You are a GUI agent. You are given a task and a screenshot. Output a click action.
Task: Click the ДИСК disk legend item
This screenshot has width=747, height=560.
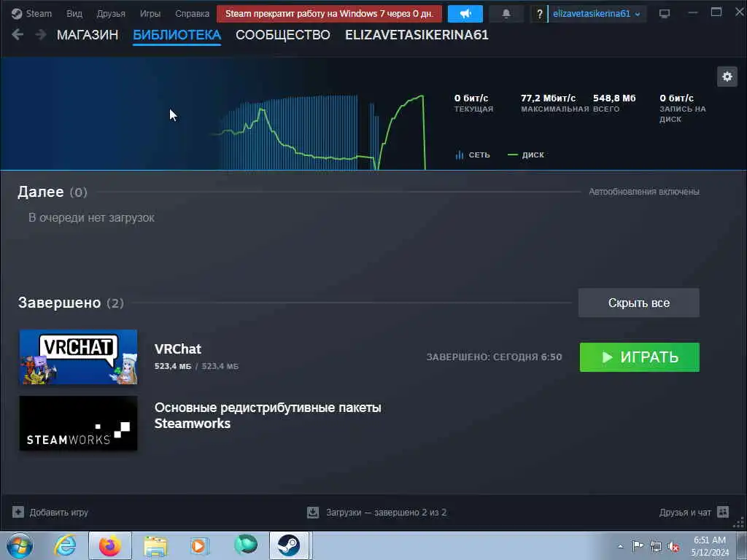(526, 155)
